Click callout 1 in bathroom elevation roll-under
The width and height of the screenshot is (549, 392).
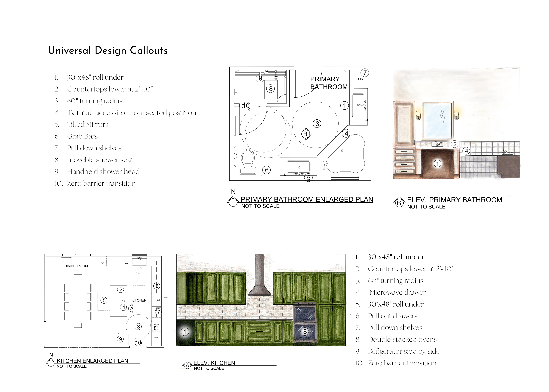[x=438, y=164]
